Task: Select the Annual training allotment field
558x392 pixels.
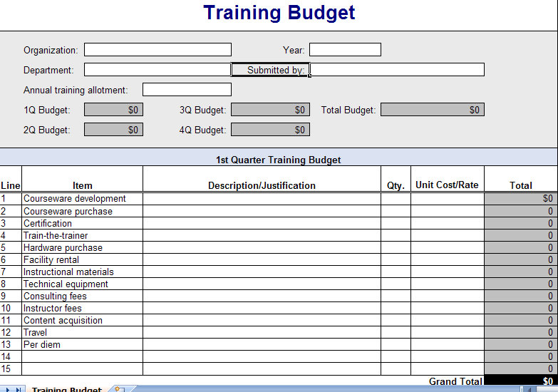Action: coord(187,89)
